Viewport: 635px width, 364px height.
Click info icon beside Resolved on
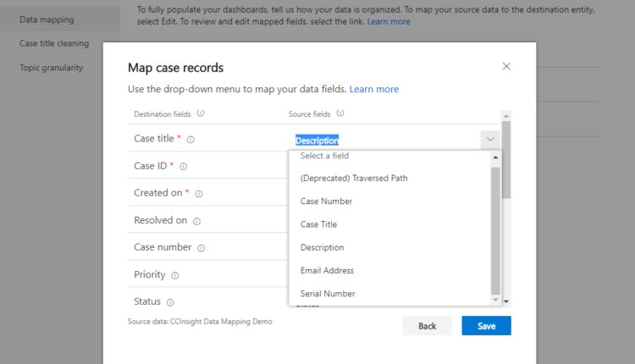pyautogui.click(x=196, y=221)
